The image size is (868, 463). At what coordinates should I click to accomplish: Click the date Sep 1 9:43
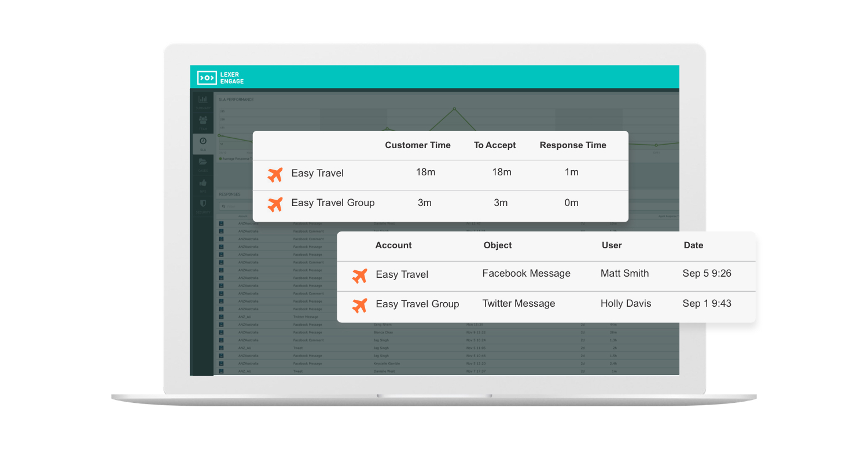pyautogui.click(x=707, y=303)
